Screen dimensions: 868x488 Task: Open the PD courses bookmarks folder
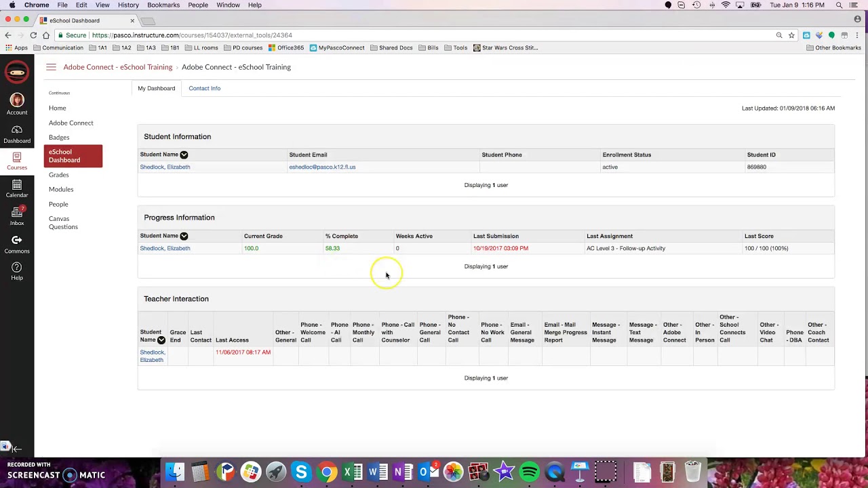point(242,48)
